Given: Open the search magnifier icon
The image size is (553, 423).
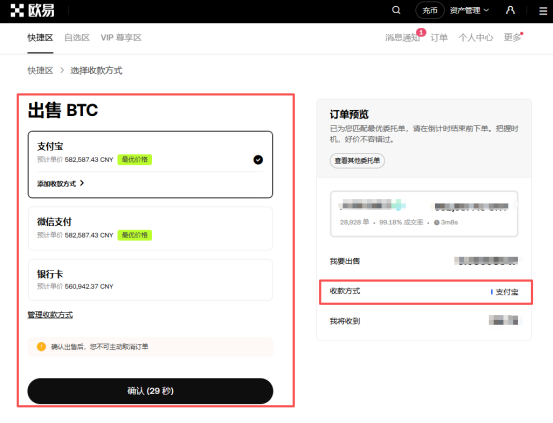Looking at the screenshot, I should 396,10.
